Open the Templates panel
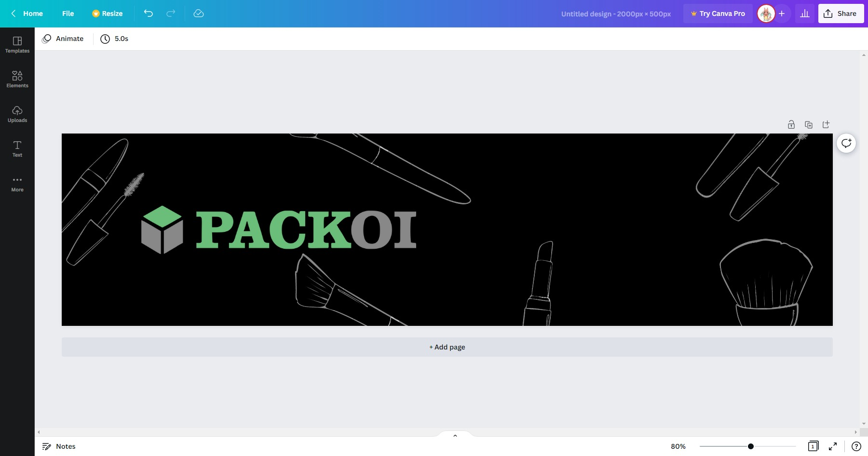This screenshot has height=456, width=868. pyautogui.click(x=17, y=45)
